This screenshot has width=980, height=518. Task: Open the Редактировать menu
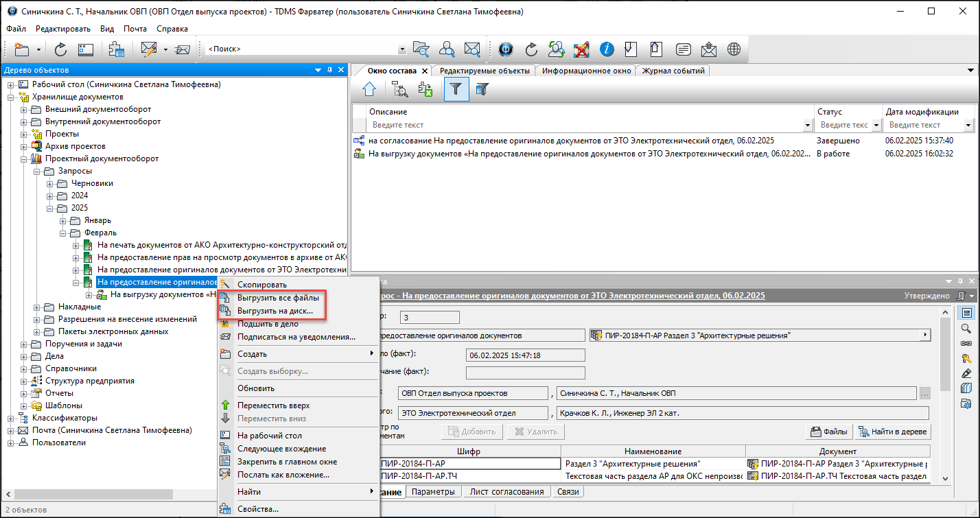(63, 29)
